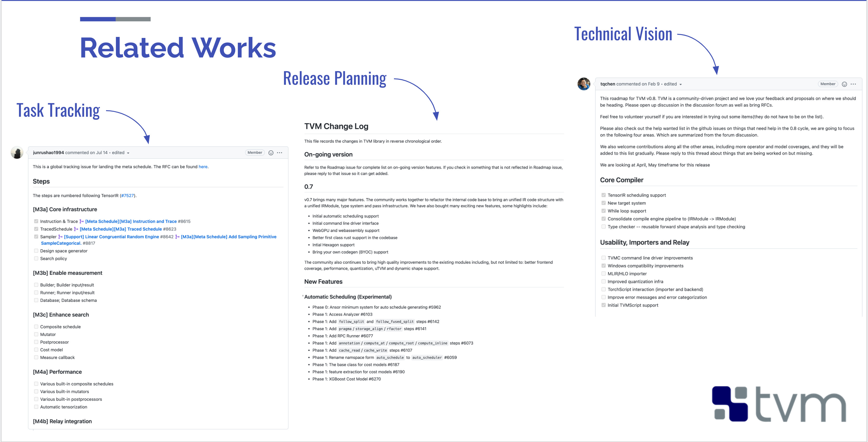This screenshot has width=868, height=442.
Task: Expand the edited dropdown on junrushao1994's comment
Action: click(x=128, y=153)
